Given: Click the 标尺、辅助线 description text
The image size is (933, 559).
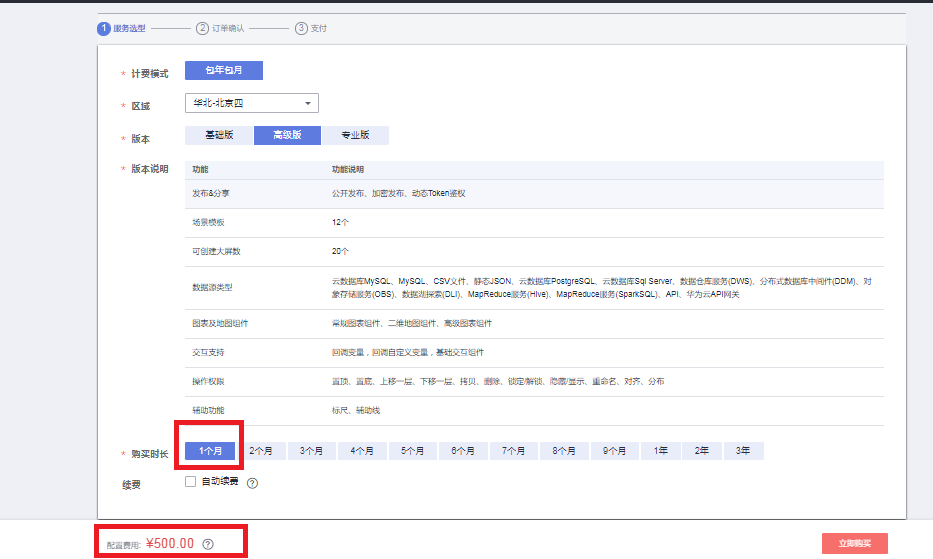Looking at the screenshot, I should (x=356, y=411).
